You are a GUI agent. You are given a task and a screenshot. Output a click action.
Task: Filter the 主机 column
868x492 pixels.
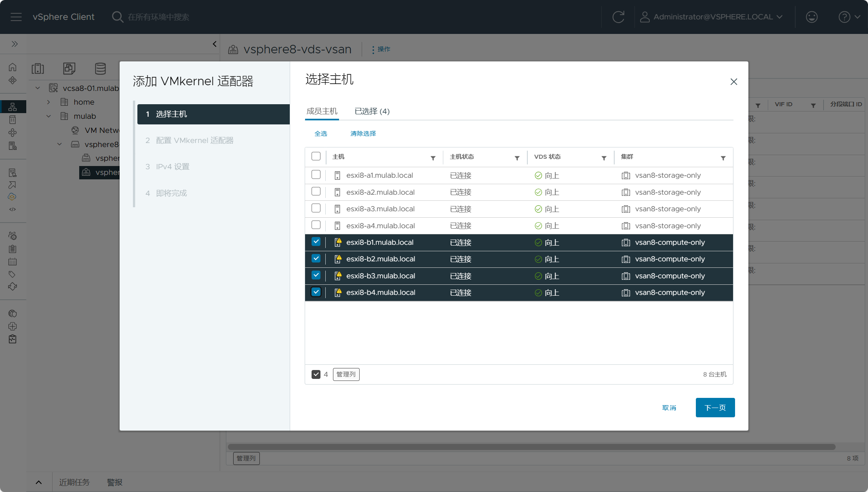click(x=433, y=158)
